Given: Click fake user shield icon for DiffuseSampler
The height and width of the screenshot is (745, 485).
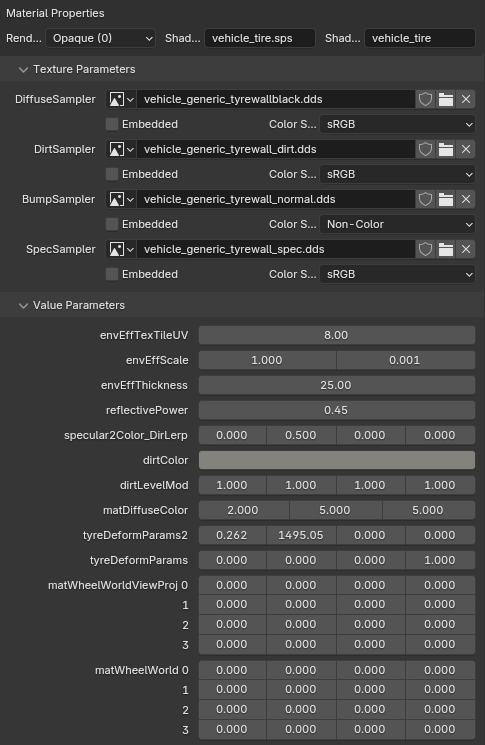Looking at the screenshot, I should [x=425, y=99].
